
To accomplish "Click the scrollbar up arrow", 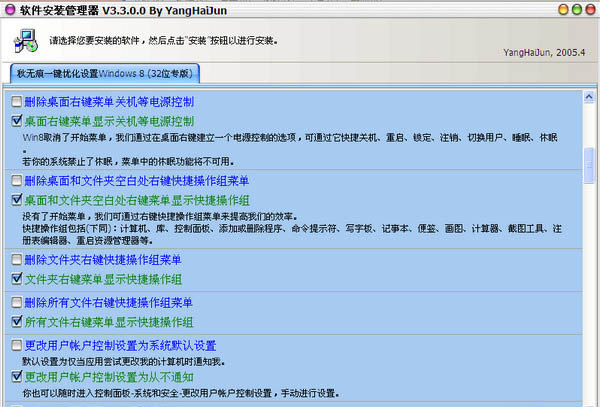I will pos(589,97).
